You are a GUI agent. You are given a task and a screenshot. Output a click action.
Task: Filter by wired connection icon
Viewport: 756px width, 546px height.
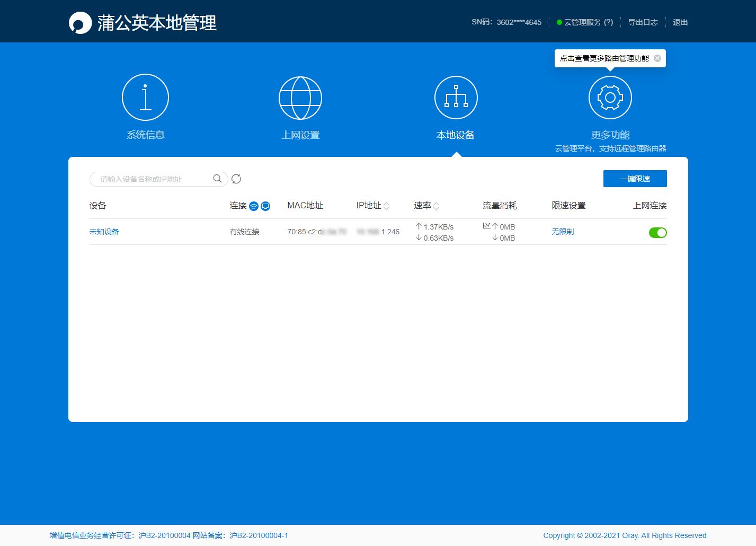coord(265,206)
